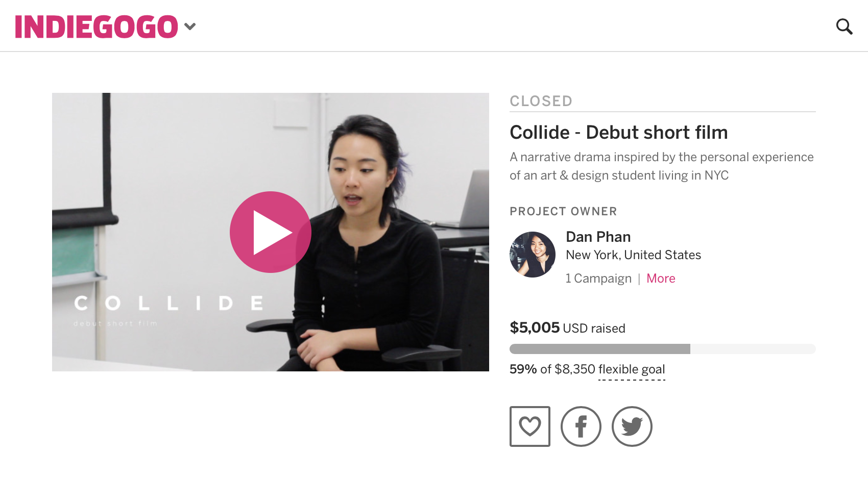The image size is (868, 503).
Task: Click the New York, United States location
Action: [634, 255]
